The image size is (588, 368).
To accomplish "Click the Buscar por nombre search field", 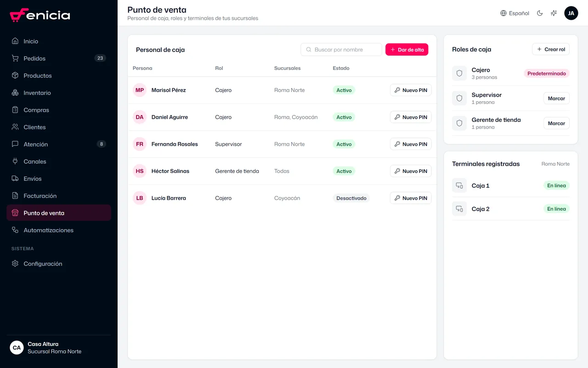I will click(341, 50).
